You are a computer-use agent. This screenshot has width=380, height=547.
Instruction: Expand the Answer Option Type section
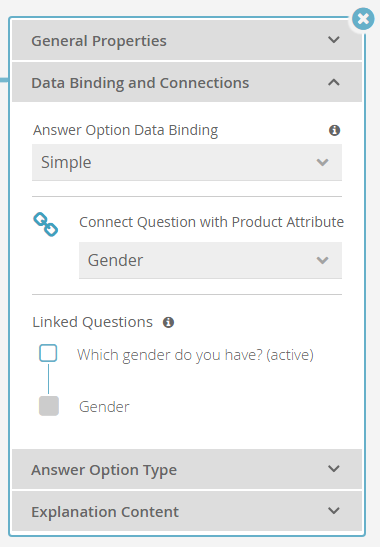pyautogui.click(x=187, y=469)
